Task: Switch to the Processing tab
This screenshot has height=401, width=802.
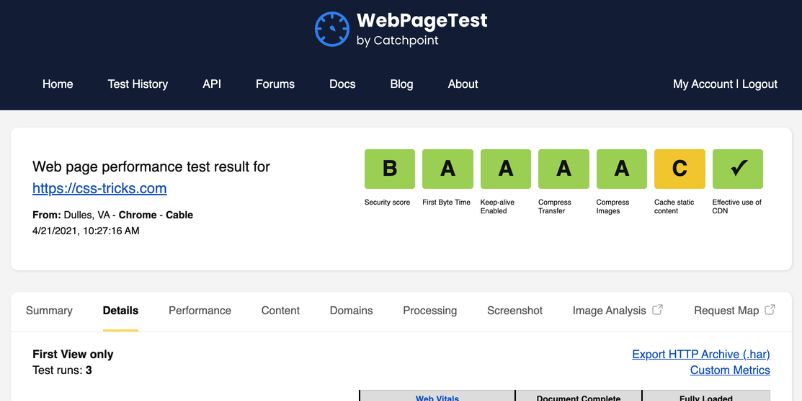Action: tap(430, 310)
